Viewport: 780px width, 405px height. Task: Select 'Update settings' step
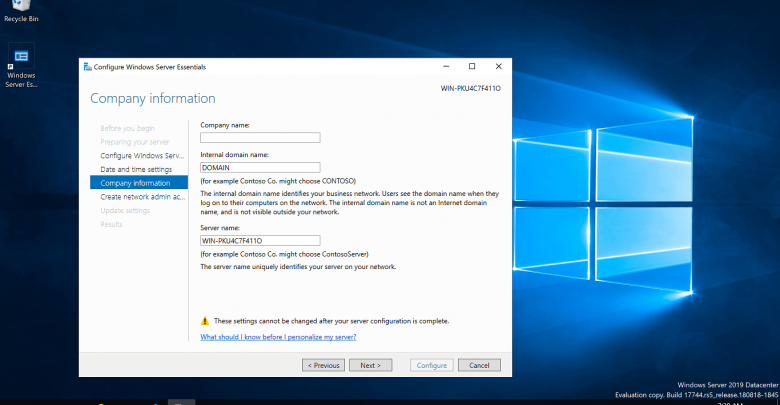click(125, 210)
